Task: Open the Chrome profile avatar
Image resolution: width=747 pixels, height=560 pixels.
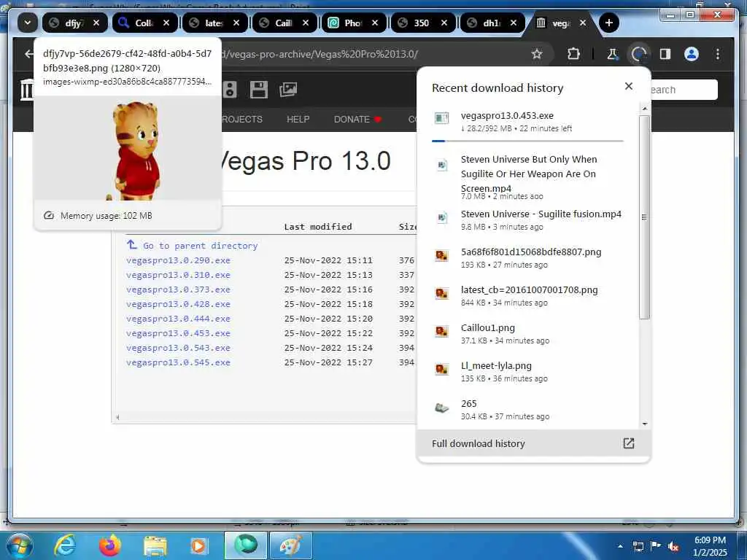Action: [692, 54]
